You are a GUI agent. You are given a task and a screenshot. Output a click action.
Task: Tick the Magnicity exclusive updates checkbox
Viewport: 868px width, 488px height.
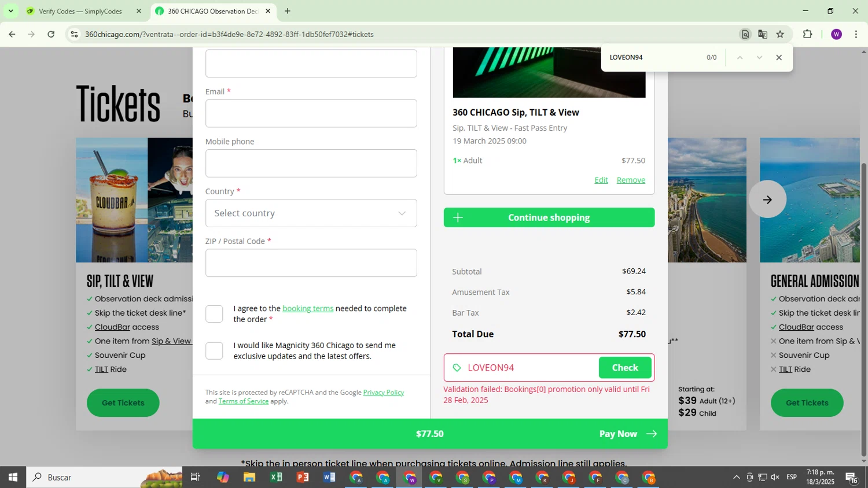click(214, 350)
